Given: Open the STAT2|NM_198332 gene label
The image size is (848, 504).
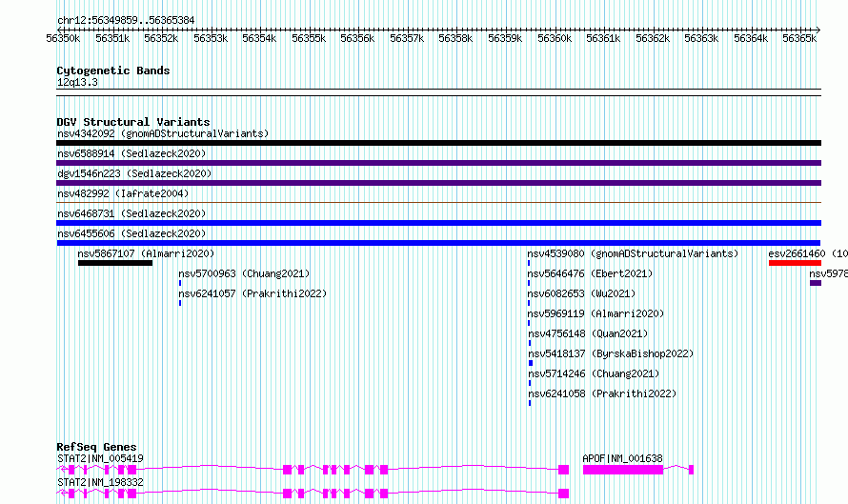Looking at the screenshot, I should (100, 482).
